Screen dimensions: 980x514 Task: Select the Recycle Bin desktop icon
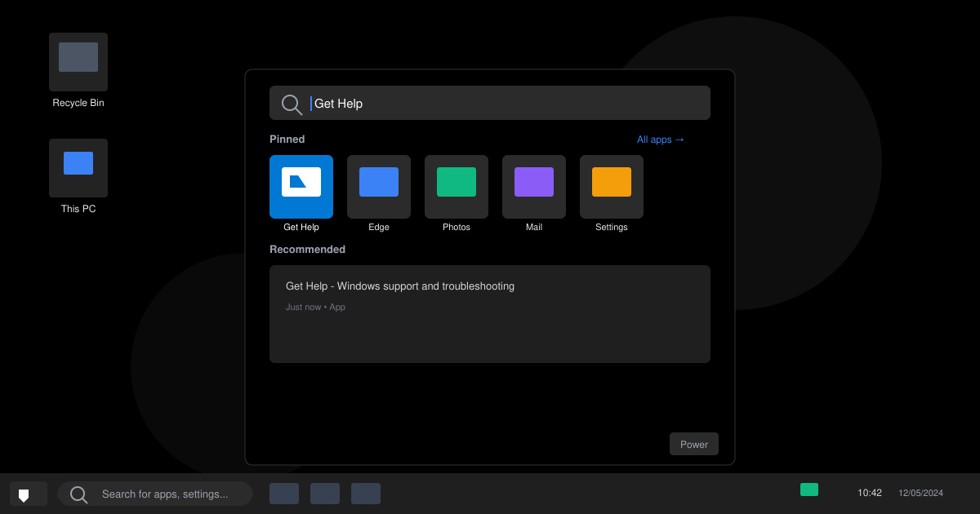(x=78, y=62)
